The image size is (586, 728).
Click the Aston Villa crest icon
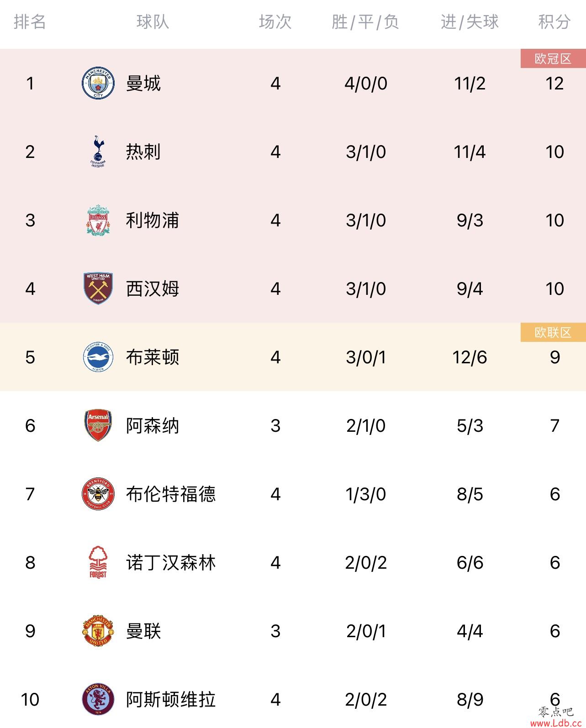98,699
